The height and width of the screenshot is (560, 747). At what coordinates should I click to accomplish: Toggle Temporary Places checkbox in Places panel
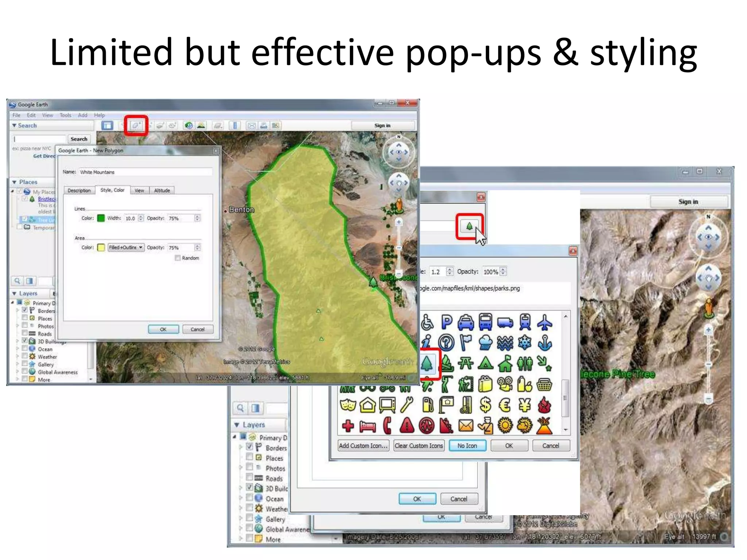pyautogui.click(x=20, y=227)
